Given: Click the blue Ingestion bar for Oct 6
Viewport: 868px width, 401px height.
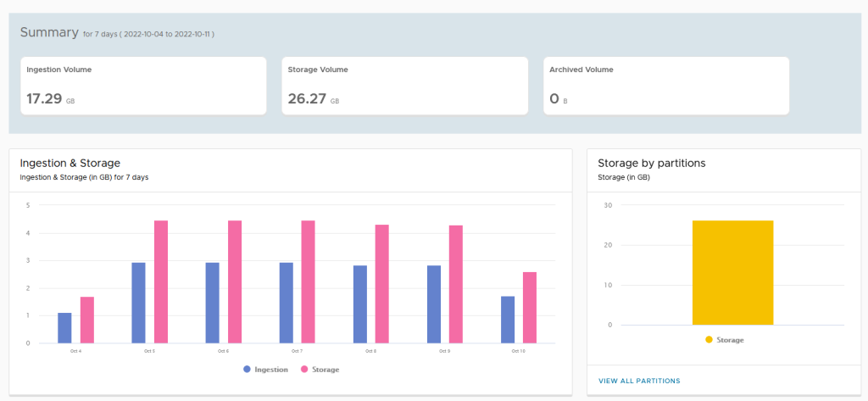Looking at the screenshot, I should [x=212, y=303].
